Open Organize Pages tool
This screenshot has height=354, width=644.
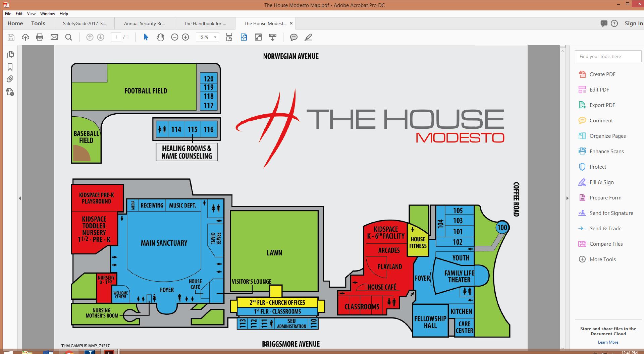click(x=602, y=136)
